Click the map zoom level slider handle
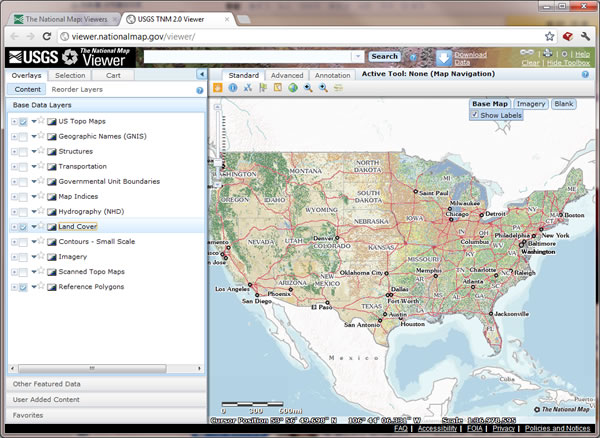600x438 pixels. 218,163
